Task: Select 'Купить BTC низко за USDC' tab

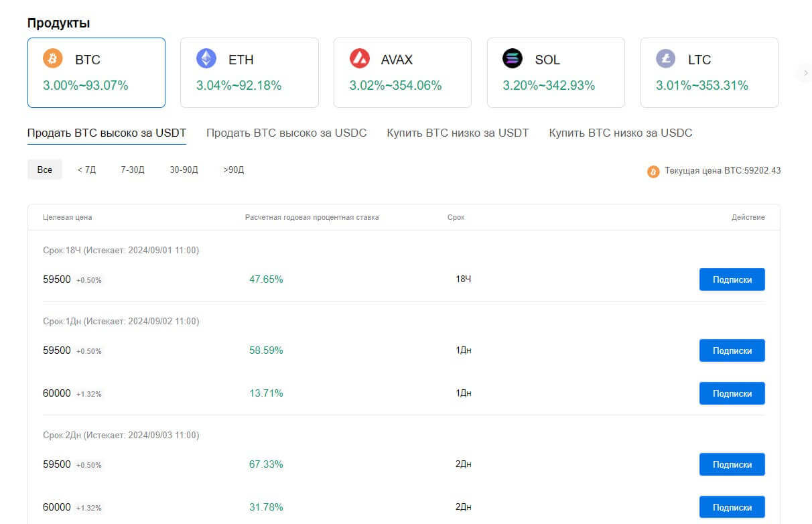Action: [x=620, y=133]
